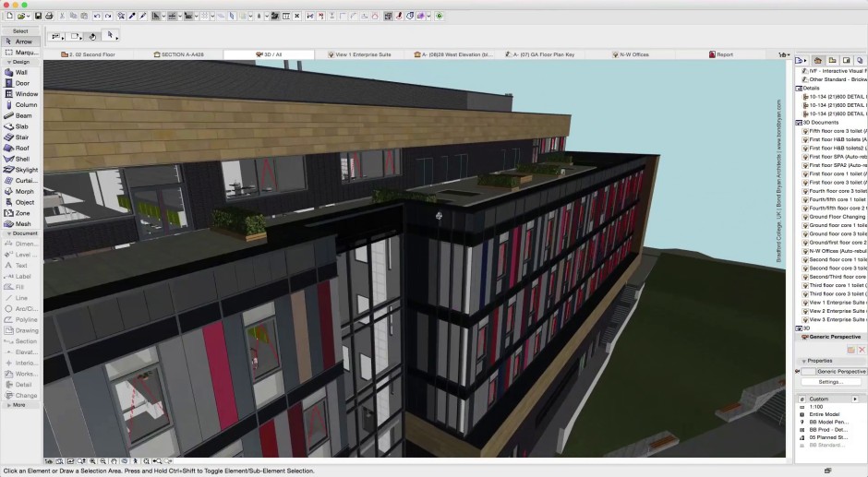Viewport: 868px width, 477px height.
Task: Open the arrow selection mode flyout
Action: [110, 35]
